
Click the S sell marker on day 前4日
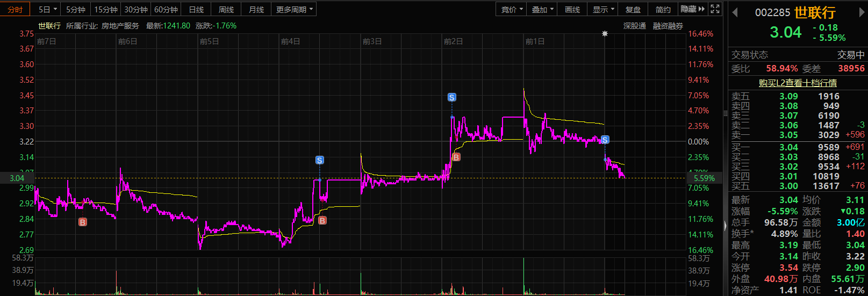point(319,160)
